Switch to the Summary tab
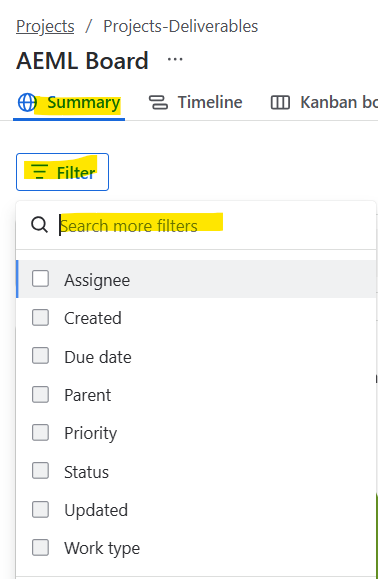The width and height of the screenshot is (378, 579). tap(69, 103)
